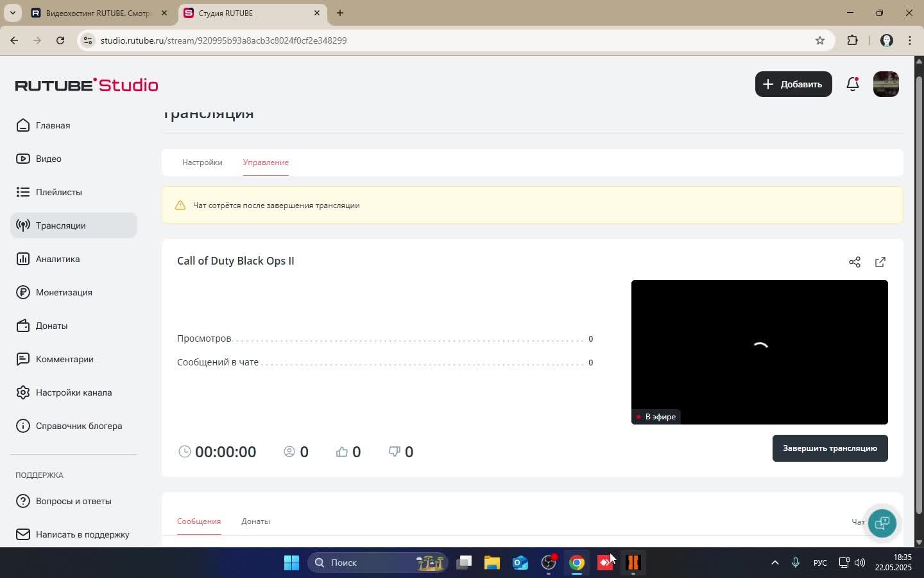
Task: Open File Explorer from the taskbar
Action: 492,563
